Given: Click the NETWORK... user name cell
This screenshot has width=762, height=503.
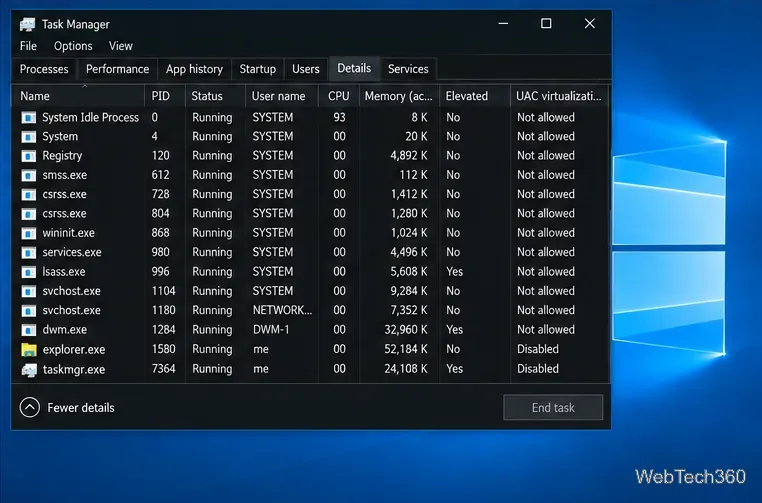Looking at the screenshot, I should pos(282,310).
